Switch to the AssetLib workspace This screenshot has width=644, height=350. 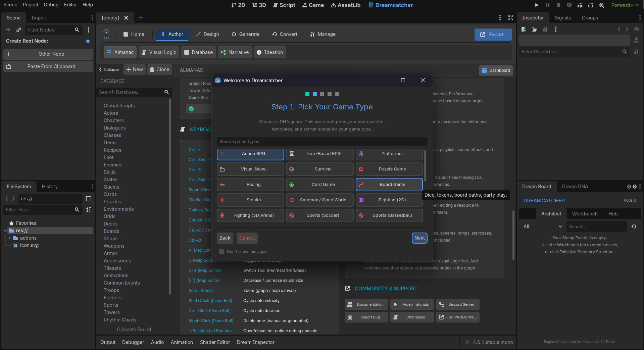coord(346,5)
